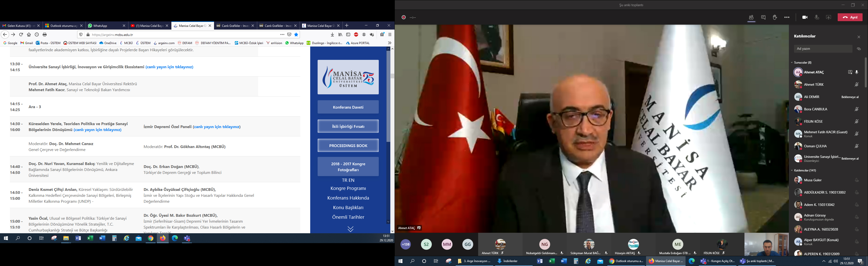The image size is (868, 266).
Task: Expand the sidebar menu down chevron
Action: (x=350, y=229)
